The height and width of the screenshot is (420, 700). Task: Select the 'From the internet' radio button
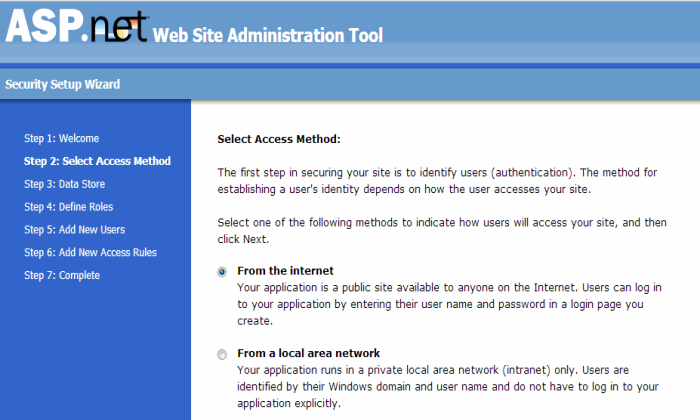222,272
